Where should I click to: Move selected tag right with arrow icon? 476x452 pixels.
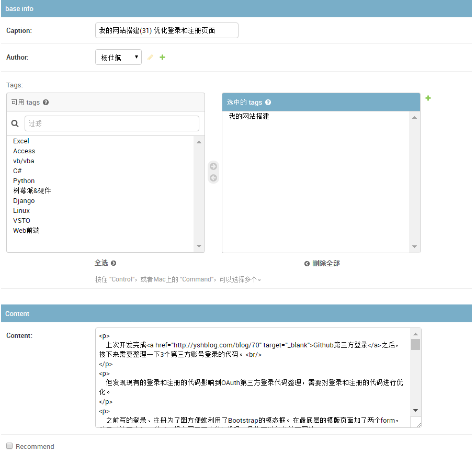213,166
